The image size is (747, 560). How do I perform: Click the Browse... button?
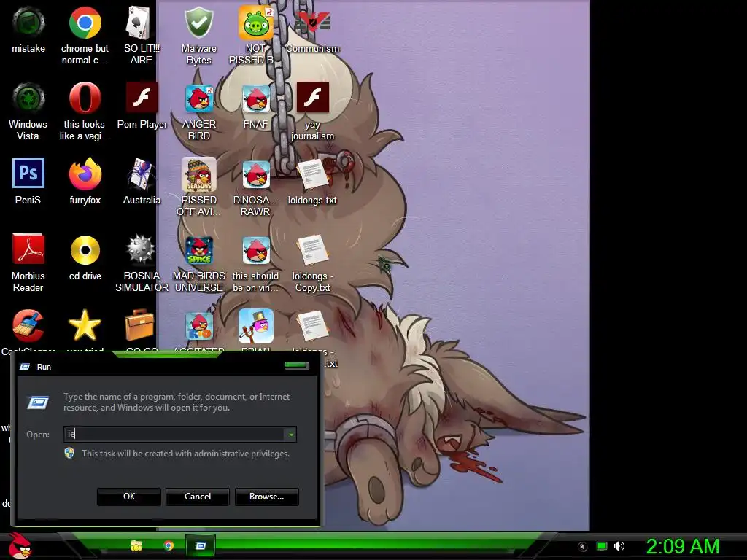tap(267, 497)
